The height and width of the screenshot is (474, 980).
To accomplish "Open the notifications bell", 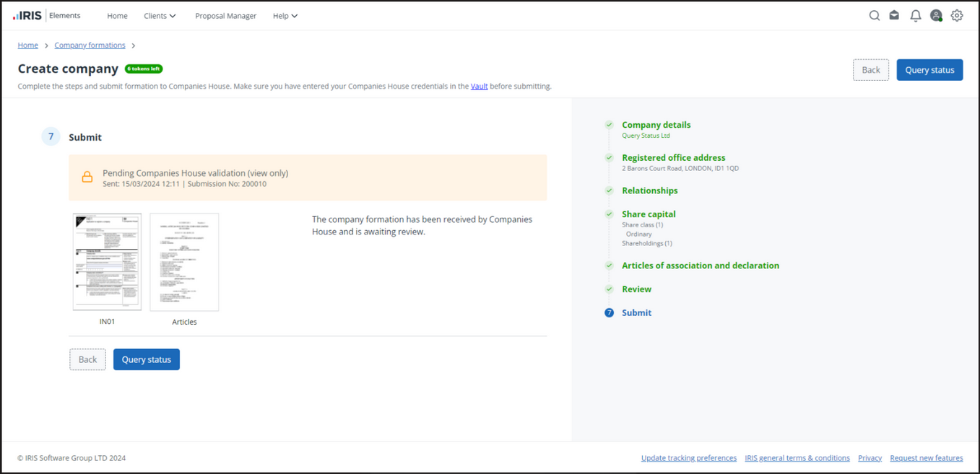I will click(915, 15).
